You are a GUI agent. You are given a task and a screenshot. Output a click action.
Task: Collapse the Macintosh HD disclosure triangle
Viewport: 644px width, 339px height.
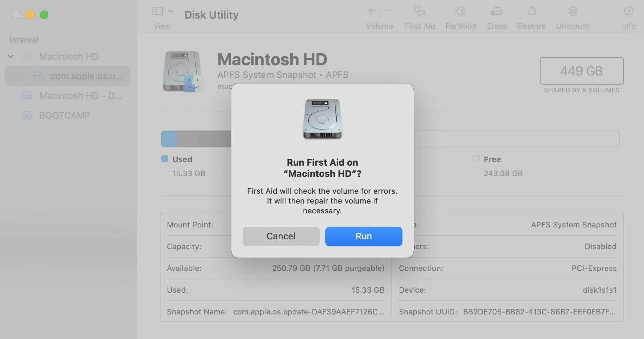point(11,56)
